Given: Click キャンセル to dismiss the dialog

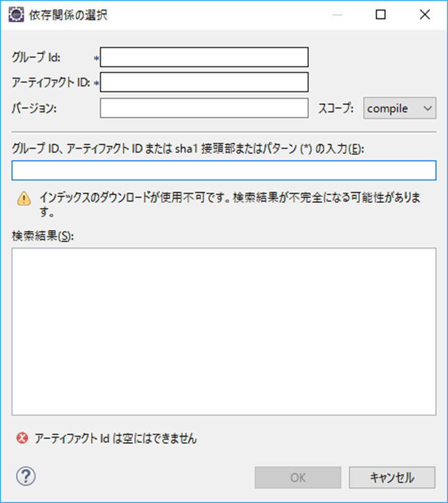Looking at the screenshot, I should tap(391, 478).
